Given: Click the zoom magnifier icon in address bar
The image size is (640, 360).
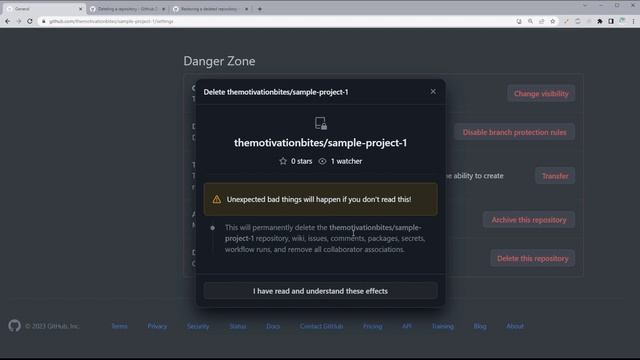Looking at the screenshot, I should (x=530, y=21).
